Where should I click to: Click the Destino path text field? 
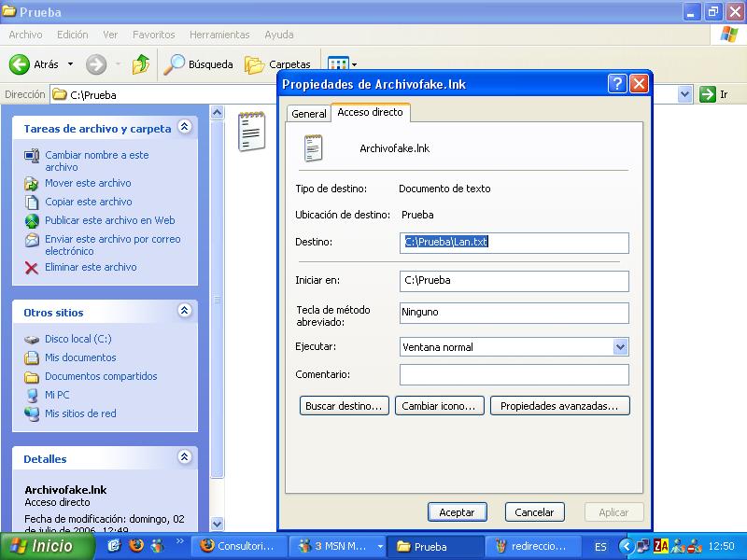514,243
